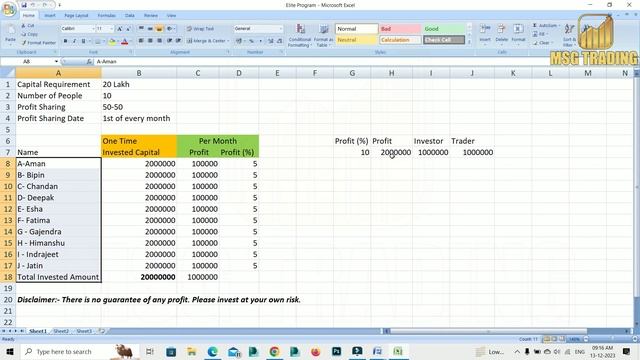Open Sort & Filter
This screenshot has height=360, width=640.
click(x=569, y=35)
